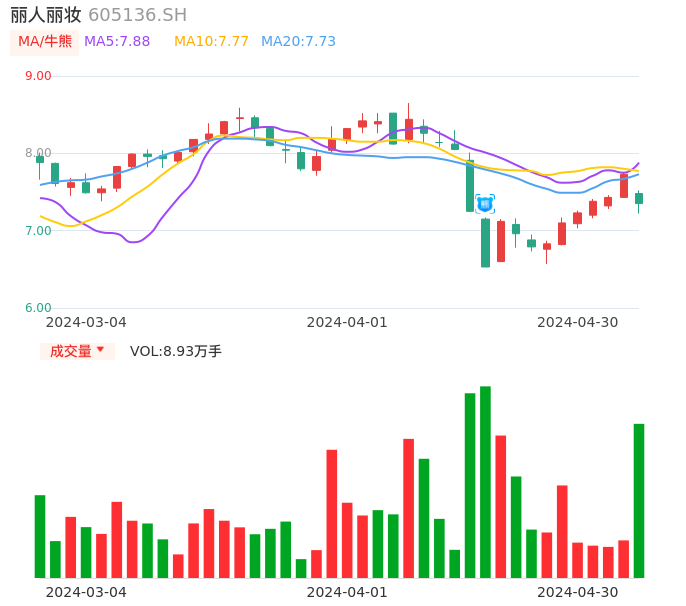Screen dimensions: 686x606
Task: Click the blue marker icon on the chart
Action: click(485, 204)
